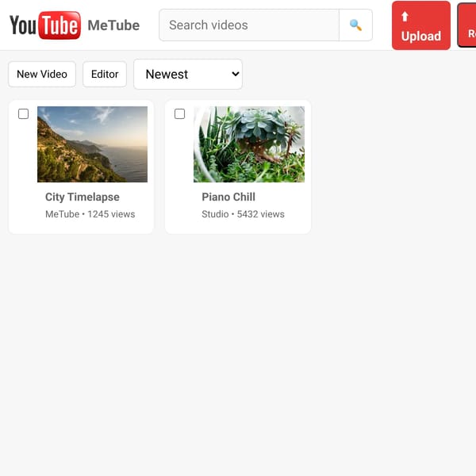Click the YouTube logo icon
Viewport: 476px width, 476px height.
(45, 25)
